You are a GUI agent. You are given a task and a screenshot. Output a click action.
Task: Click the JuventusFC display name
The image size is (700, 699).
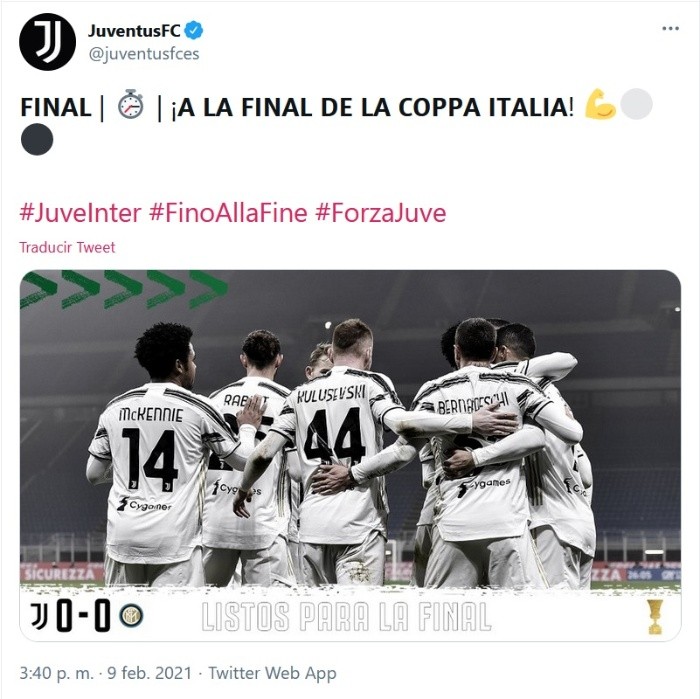tap(134, 30)
